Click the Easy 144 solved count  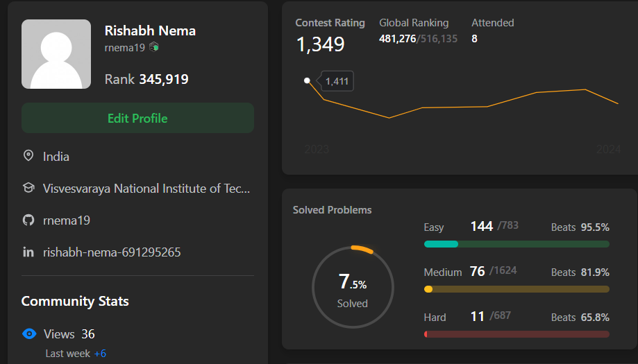coord(481,226)
